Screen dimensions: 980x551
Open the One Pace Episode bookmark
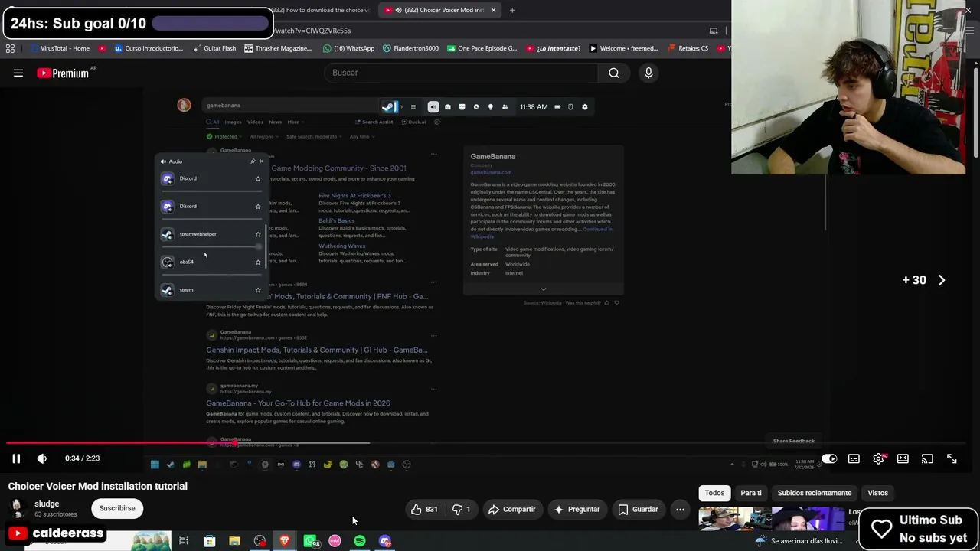point(482,48)
